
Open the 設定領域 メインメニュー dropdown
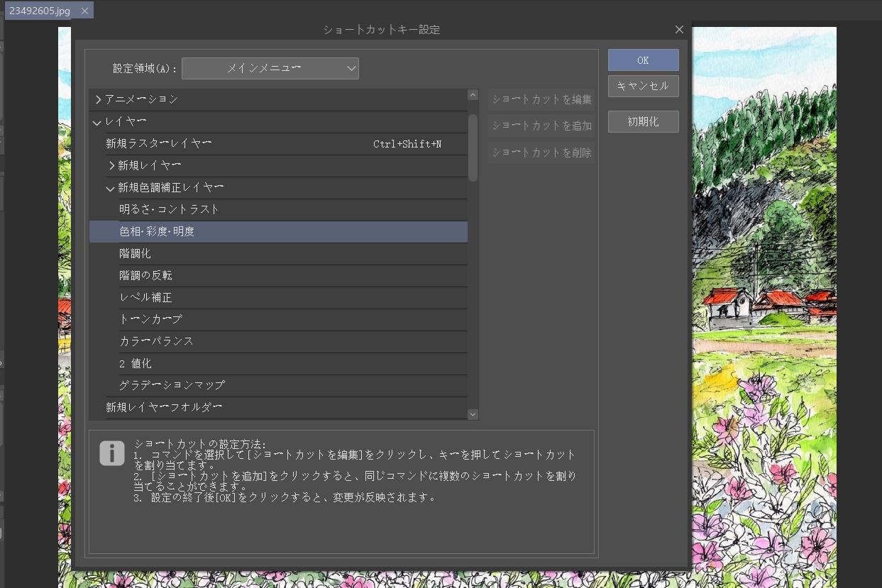tap(270, 68)
